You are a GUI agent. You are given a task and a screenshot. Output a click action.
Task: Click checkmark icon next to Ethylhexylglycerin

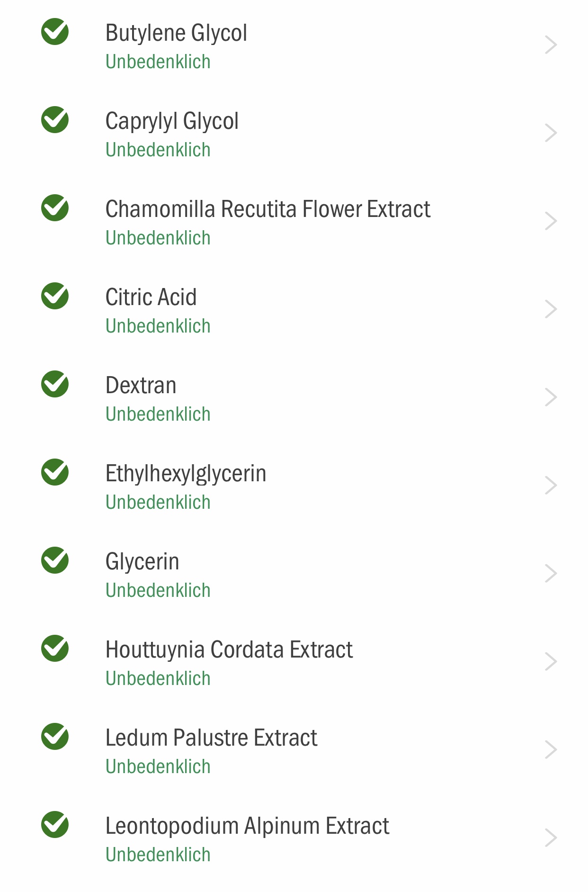[55, 472]
